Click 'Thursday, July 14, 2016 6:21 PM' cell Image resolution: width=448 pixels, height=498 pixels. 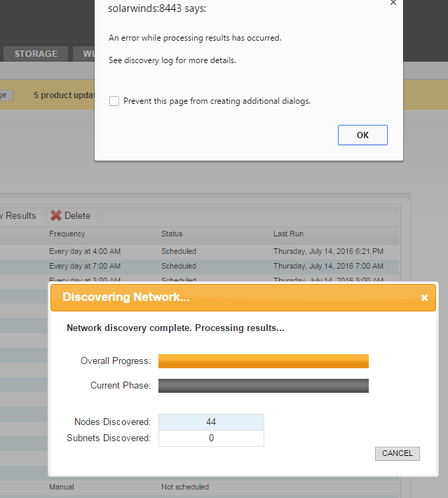click(328, 251)
